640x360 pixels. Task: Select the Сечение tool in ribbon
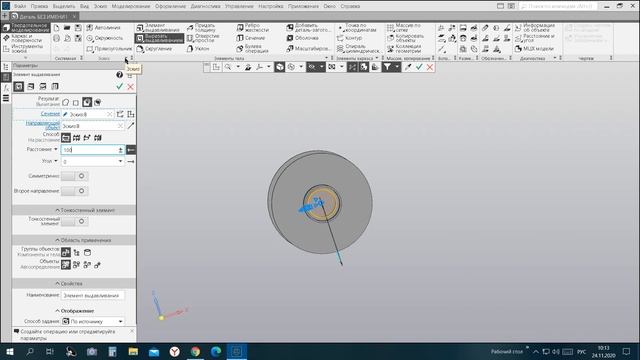pos(251,38)
